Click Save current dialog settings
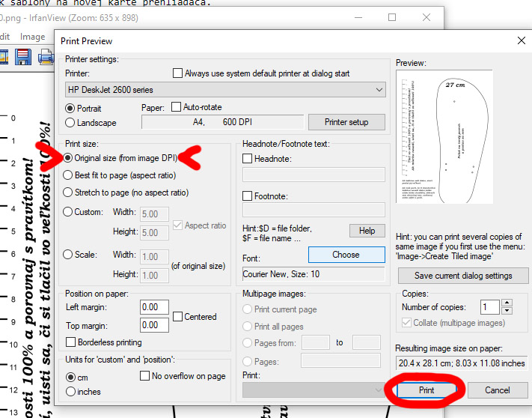532x418 pixels. point(463,276)
